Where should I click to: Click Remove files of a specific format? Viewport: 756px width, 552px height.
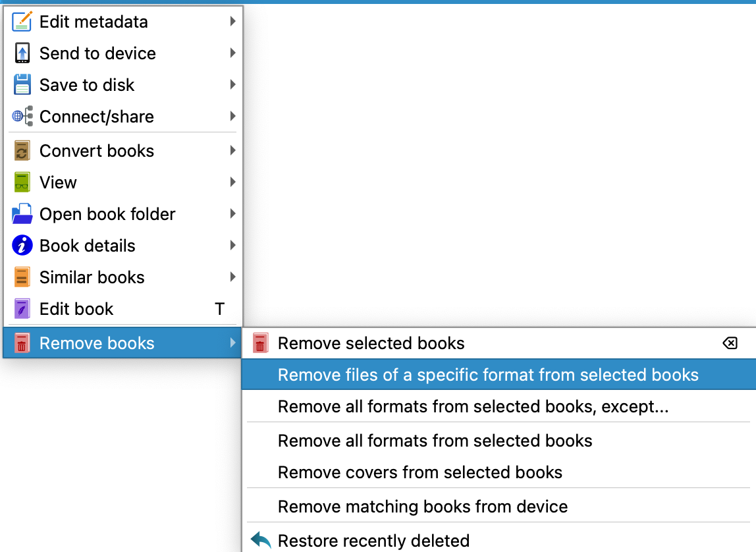(487, 374)
